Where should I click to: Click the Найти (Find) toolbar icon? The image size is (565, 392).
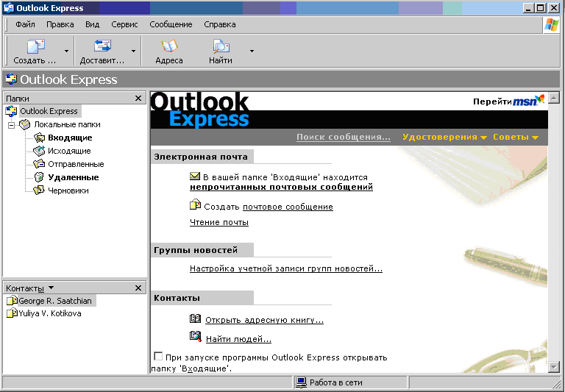[x=220, y=47]
